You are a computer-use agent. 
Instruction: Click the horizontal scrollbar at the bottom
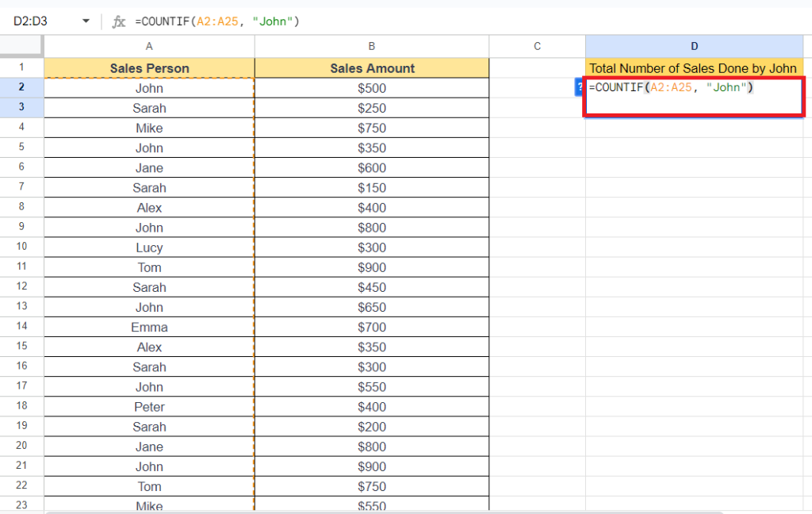(396, 512)
